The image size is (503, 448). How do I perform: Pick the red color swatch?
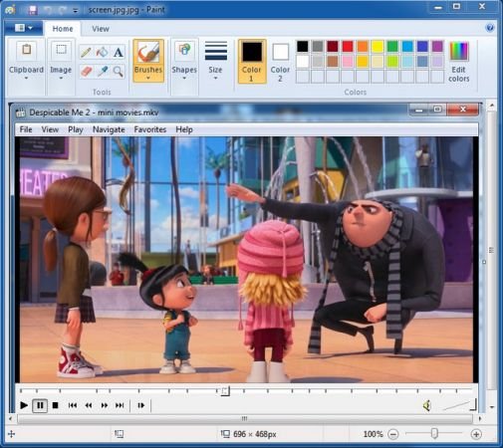(348, 47)
